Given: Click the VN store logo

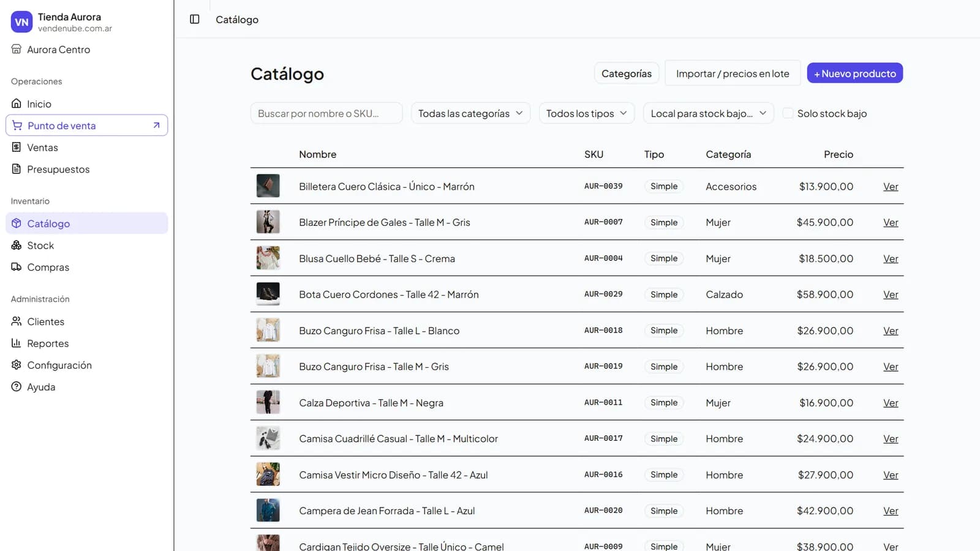Looking at the screenshot, I should [x=21, y=22].
